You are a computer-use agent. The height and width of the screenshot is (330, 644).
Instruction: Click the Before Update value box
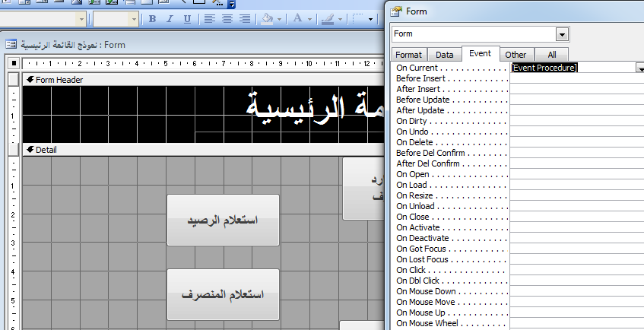click(x=576, y=100)
